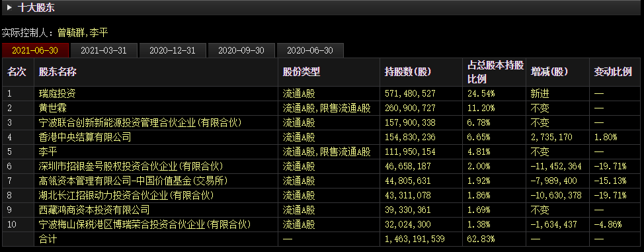Click the 持股数(股) column header
This screenshot has height=252, width=644.
pos(408,72)
